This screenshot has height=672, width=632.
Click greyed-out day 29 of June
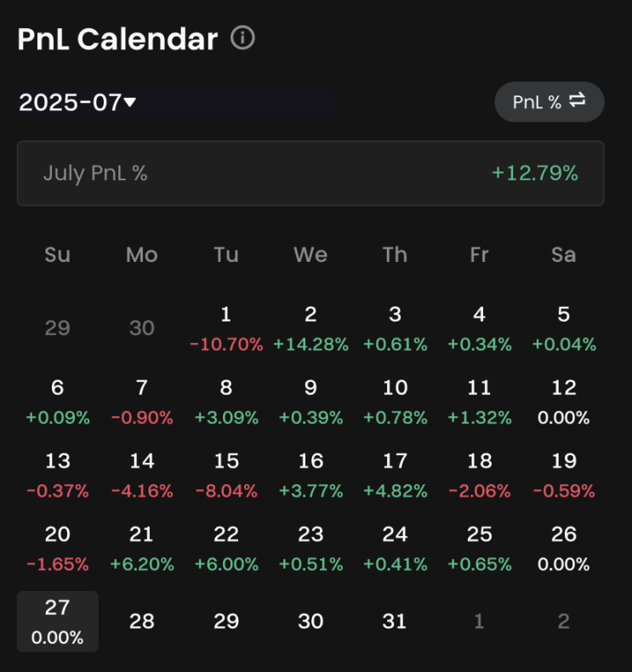[57, 328]
